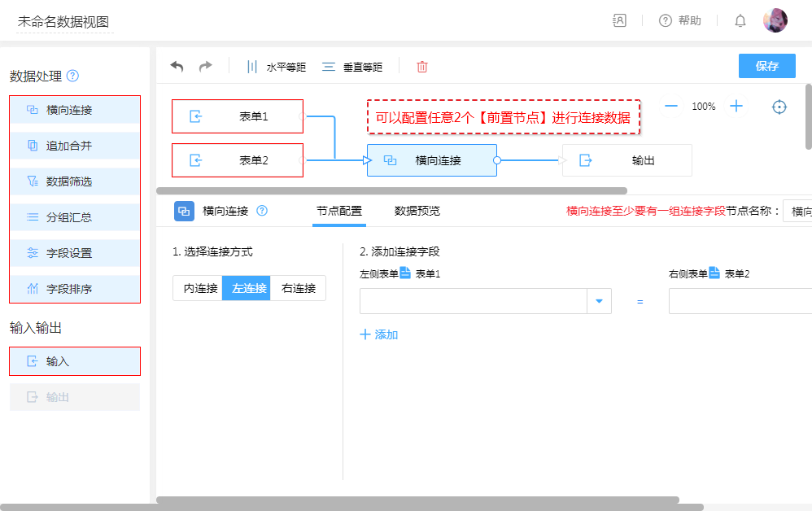The image size is (812, 511).
Task: Delete node with red trash icon
Action: coord(422,67)
